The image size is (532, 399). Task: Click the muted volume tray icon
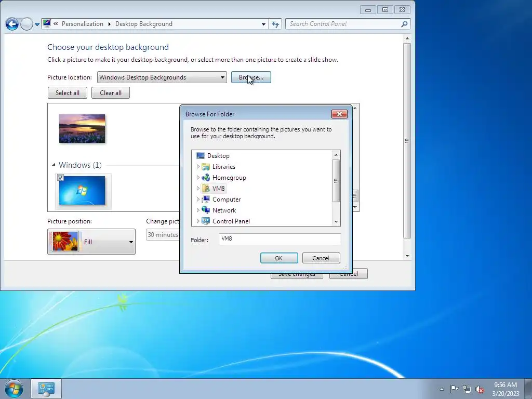click(x=480, y=389)
